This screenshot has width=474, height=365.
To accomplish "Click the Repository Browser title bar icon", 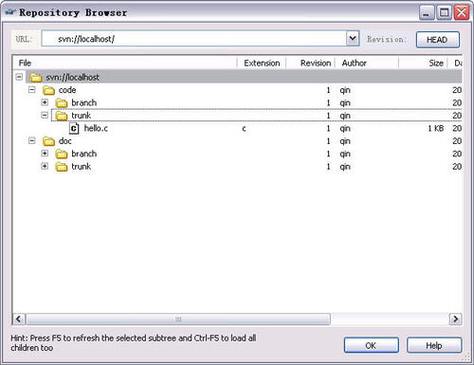I will coord(10,13).
